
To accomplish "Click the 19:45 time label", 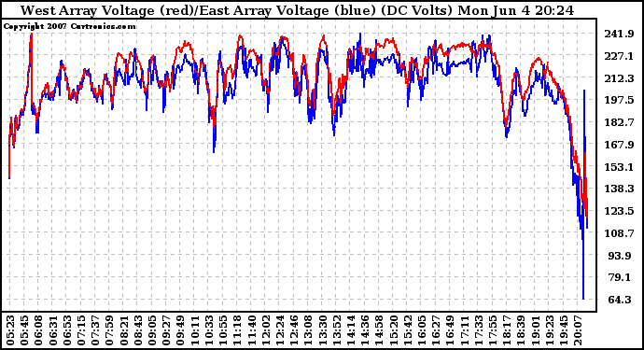I will click(x=565, y=330).
